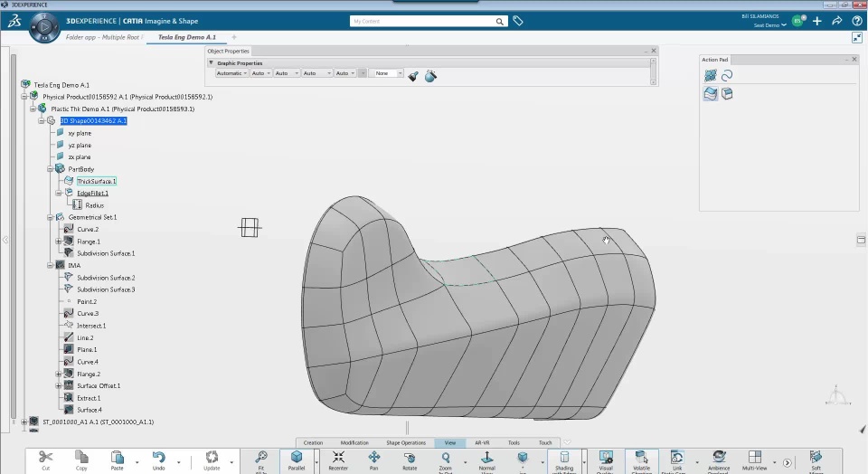
Task: Click the surface icon in Action Pad
Action: click(x=711, y=93)
